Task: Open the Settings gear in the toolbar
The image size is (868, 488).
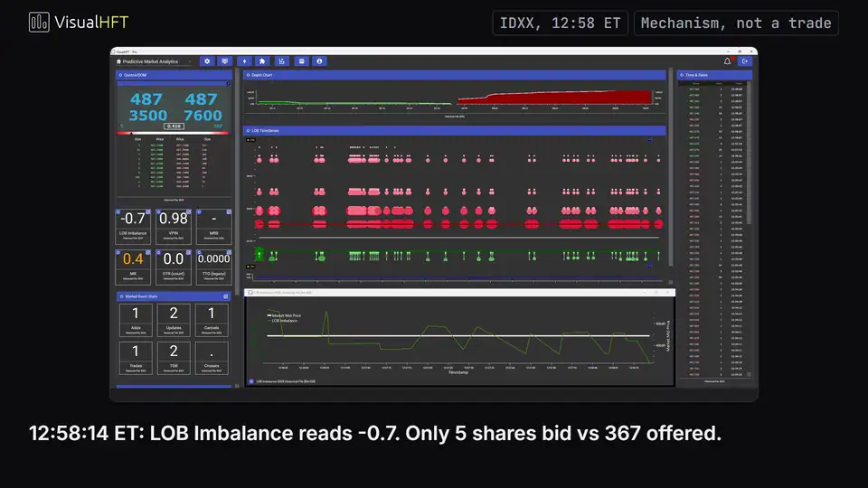Action: pos(207,61)
